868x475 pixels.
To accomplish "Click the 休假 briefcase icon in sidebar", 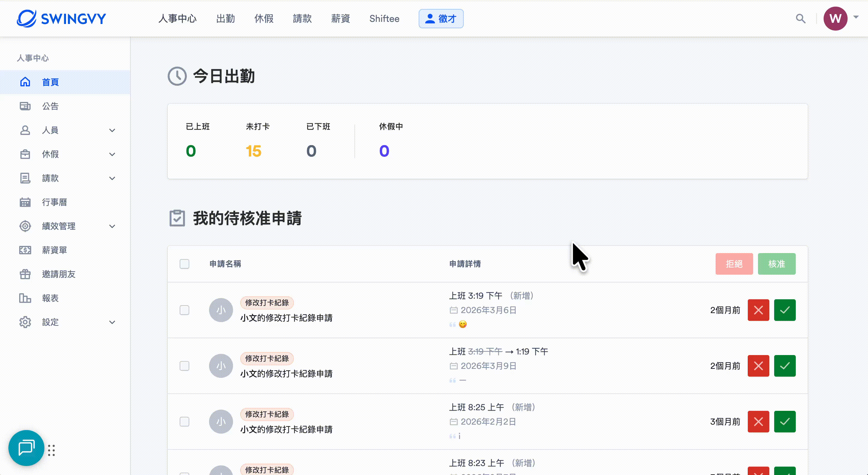I will (x=25, y=154).
